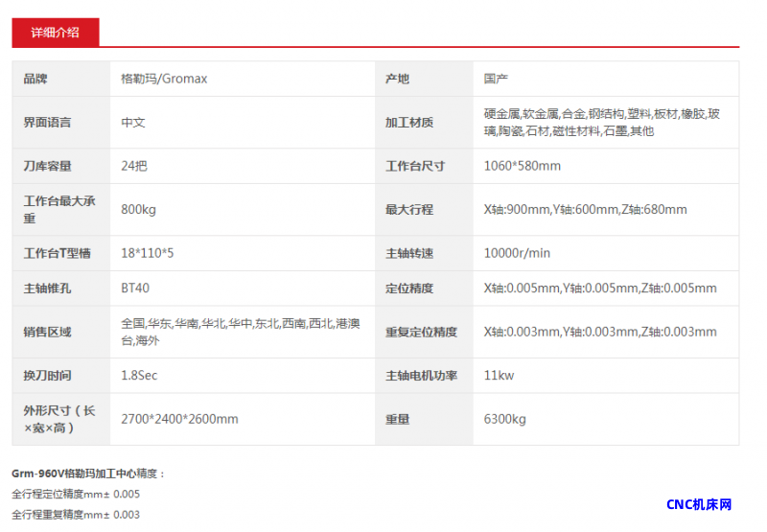767x532 pixels.
Task: Click the 24把 value
Action: [x=134, y=166]
